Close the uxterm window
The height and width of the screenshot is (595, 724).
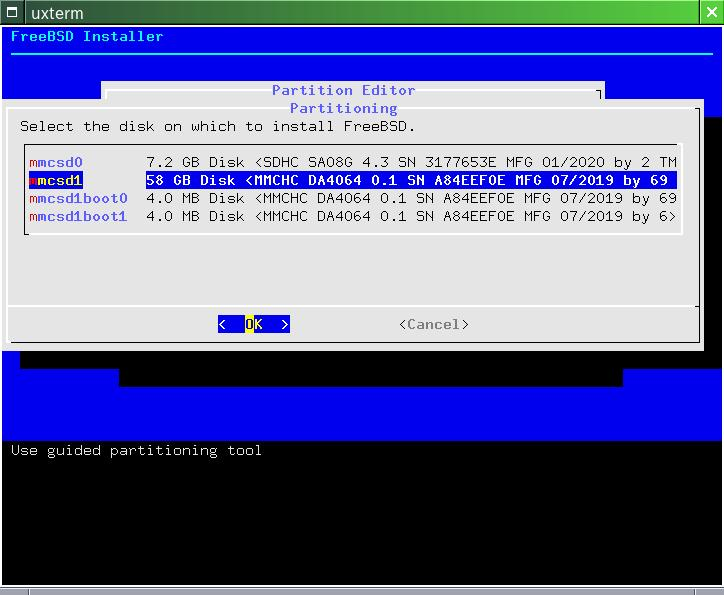(x=712, y=12)
